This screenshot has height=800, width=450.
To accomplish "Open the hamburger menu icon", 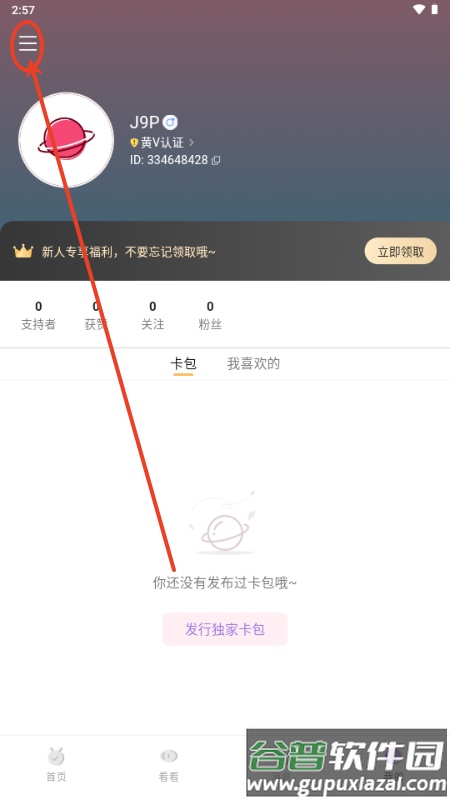I will click(28, 43).
